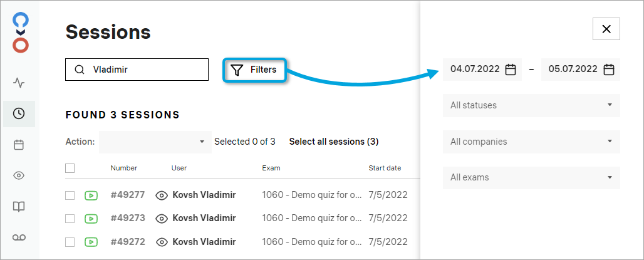Tick the checkbox for session #49273
Screen dimensions: 644x260
click(70, 219)
